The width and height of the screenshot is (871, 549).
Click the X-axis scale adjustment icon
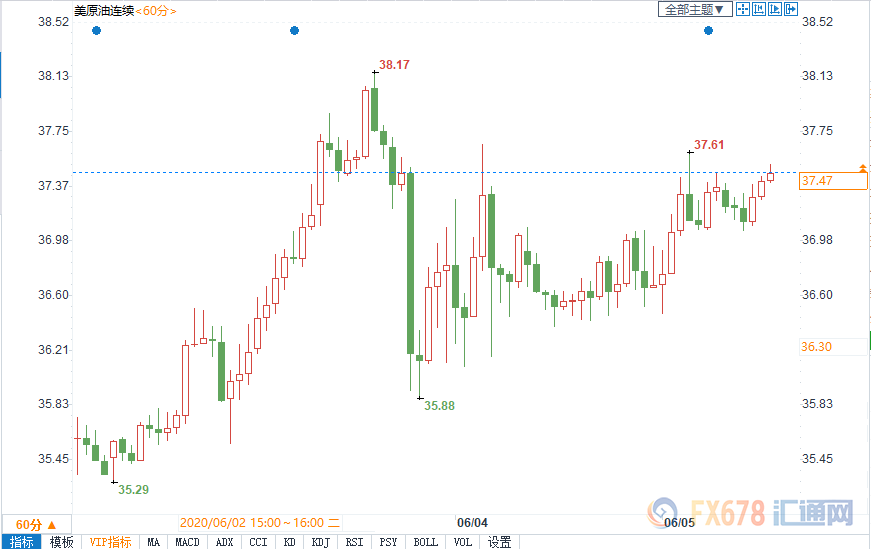click(x=776, y=9)
